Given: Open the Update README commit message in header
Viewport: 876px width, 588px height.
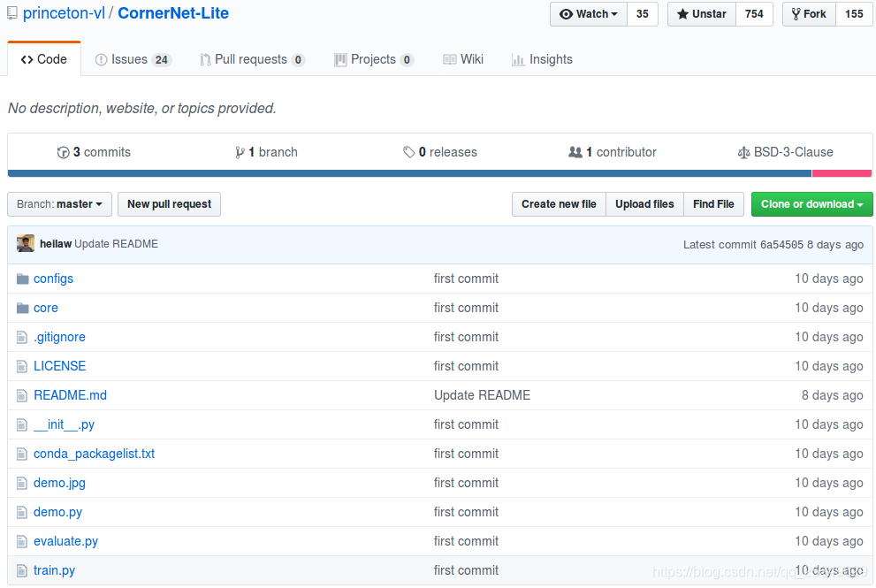Looking at the screenshot, I should pyautogui.click(x=116, y=244).
